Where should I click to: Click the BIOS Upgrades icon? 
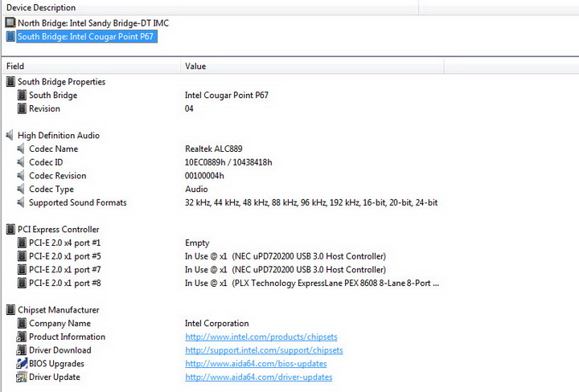22,364
